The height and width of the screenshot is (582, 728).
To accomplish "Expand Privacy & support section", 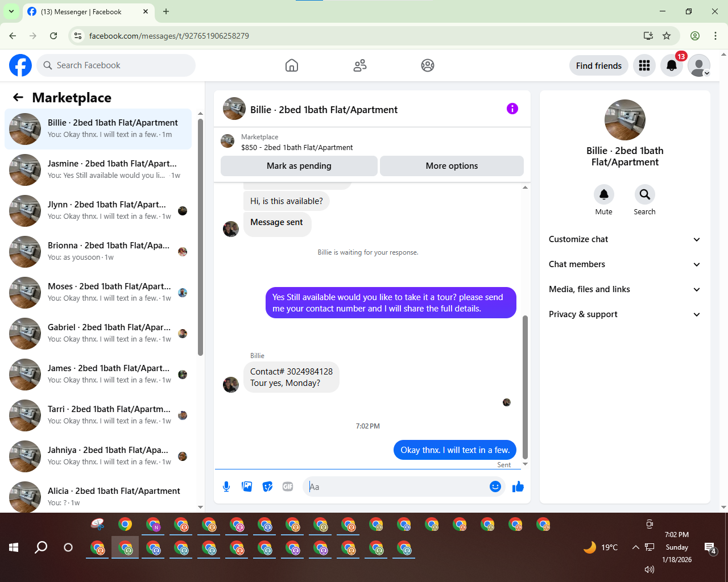I will (x=624, y=314).
